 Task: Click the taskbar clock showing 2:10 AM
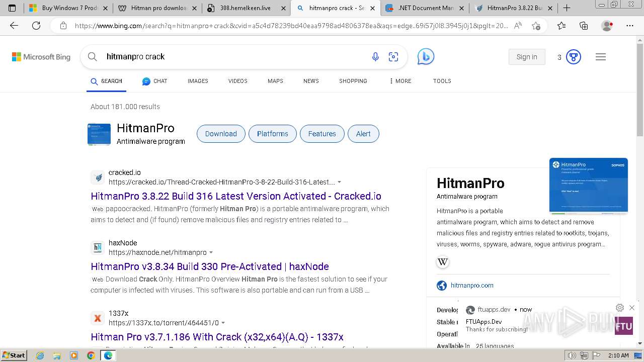click(x=618, y=355)
